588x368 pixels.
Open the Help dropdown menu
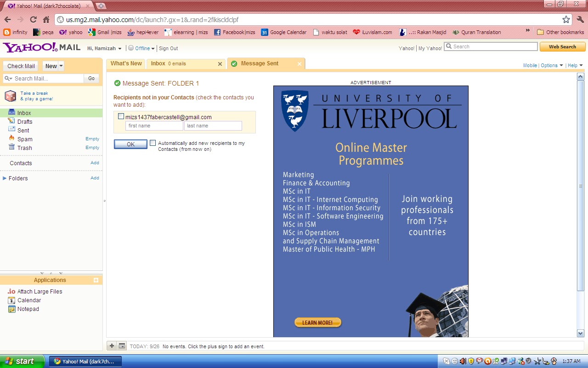pos(575,65)
